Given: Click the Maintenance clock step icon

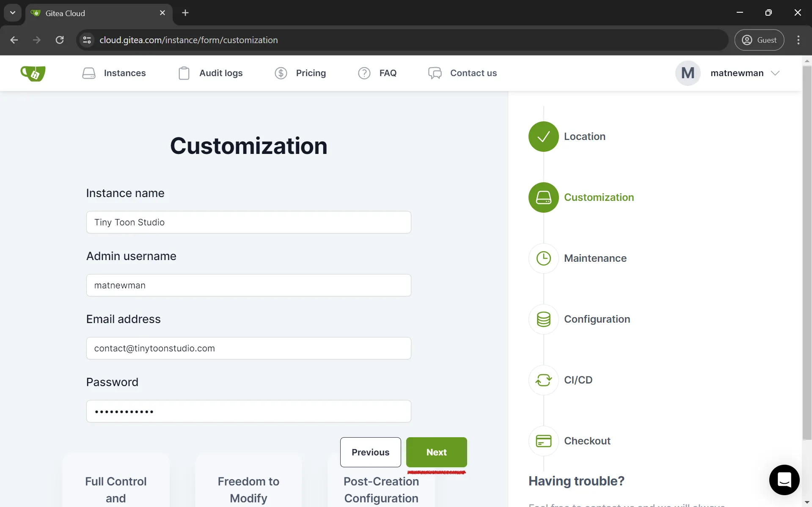Looking at the screenshot, I should [543, 258].
